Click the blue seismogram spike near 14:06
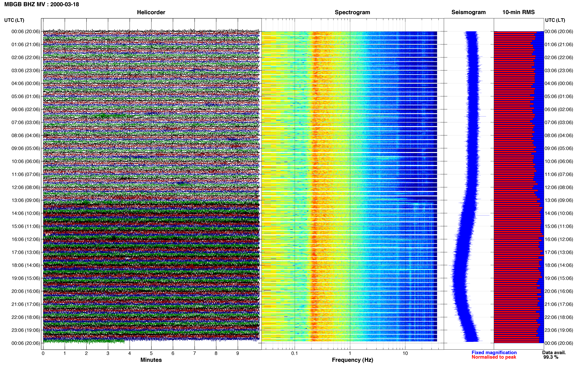This screenshot has width=588, height=368. [483, 215]
